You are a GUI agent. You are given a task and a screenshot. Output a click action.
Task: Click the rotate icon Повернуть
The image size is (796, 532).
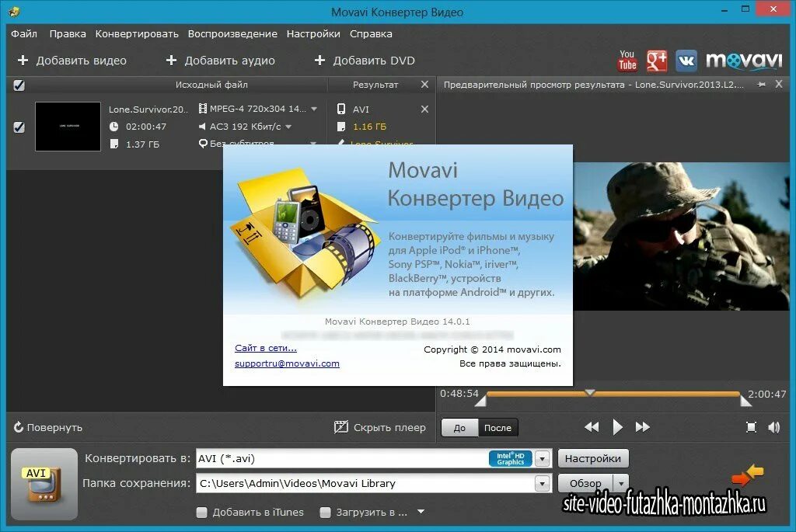tap(19, 427)
